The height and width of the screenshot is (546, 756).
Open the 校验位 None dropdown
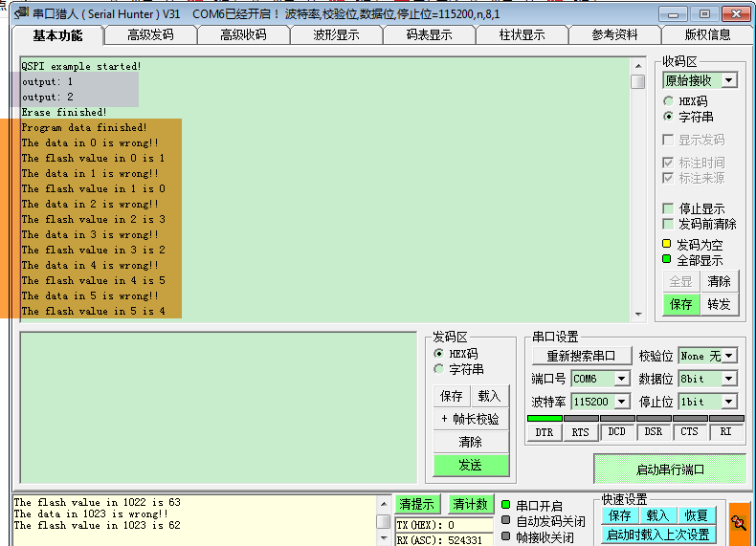click(x=729, y=356)
